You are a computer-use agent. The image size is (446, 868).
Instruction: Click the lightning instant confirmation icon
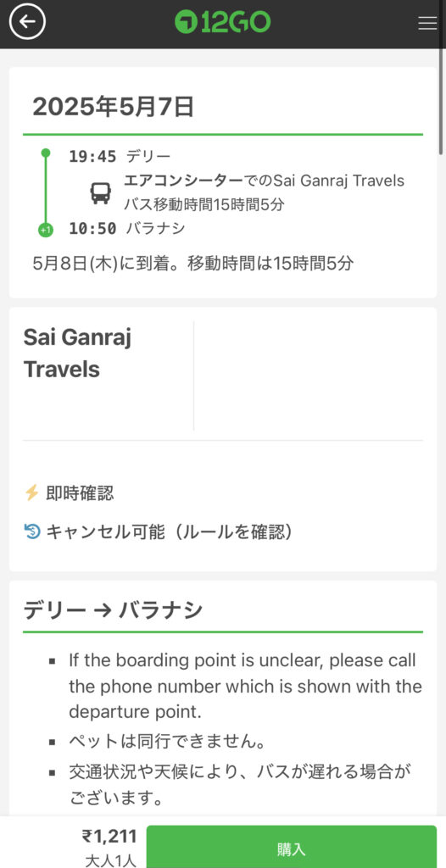click(31, 492)
